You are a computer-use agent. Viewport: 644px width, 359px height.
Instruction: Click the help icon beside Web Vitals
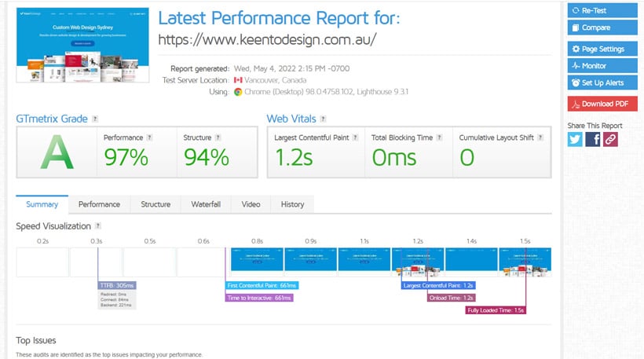[324, 119]
